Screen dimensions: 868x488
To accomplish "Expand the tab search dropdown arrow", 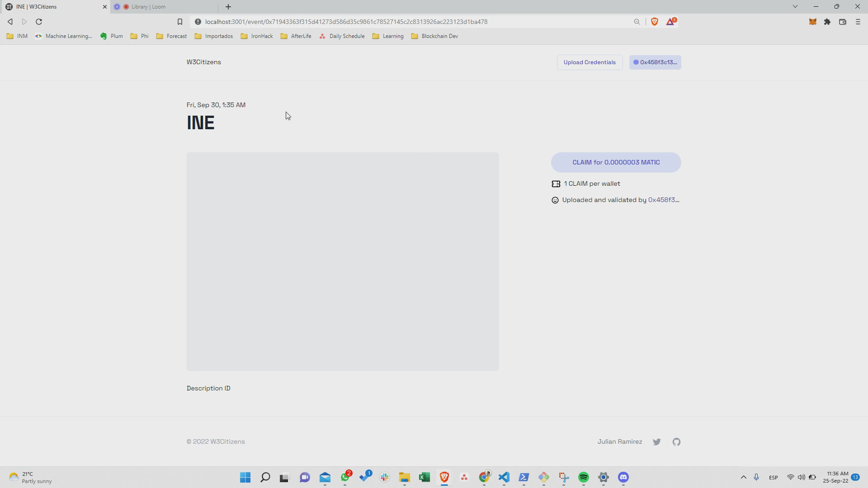I will pyautogui.click(x=795, y=6).
